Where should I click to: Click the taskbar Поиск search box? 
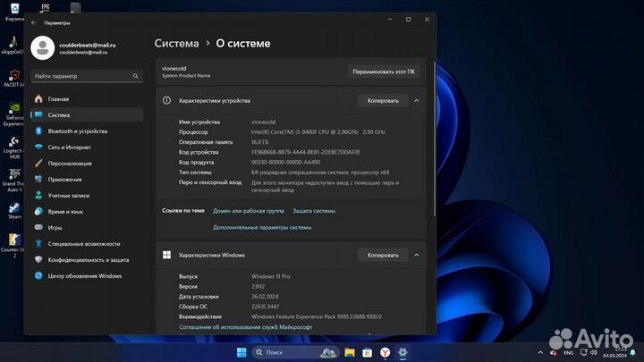[x=295, y=352]
